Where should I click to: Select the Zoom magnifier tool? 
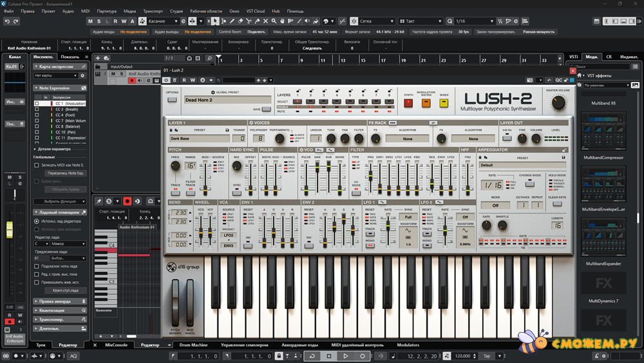(274, 21)
